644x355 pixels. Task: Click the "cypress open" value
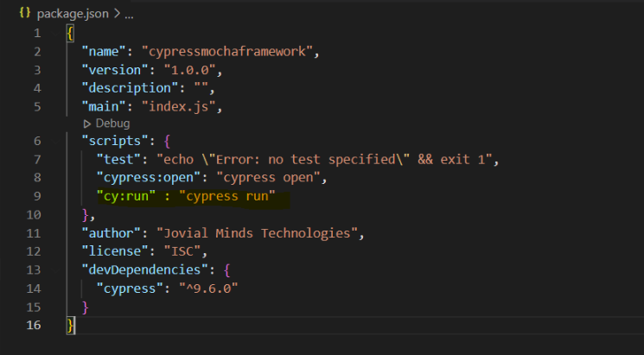[x=268, y=177]
